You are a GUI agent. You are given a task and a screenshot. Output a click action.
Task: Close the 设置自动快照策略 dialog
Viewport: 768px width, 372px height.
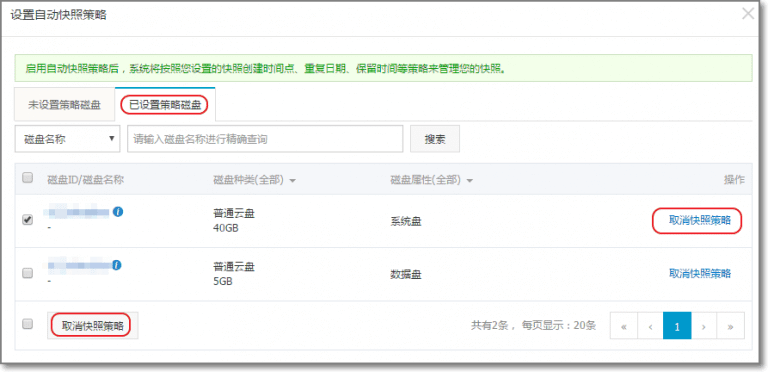(748, 14)
